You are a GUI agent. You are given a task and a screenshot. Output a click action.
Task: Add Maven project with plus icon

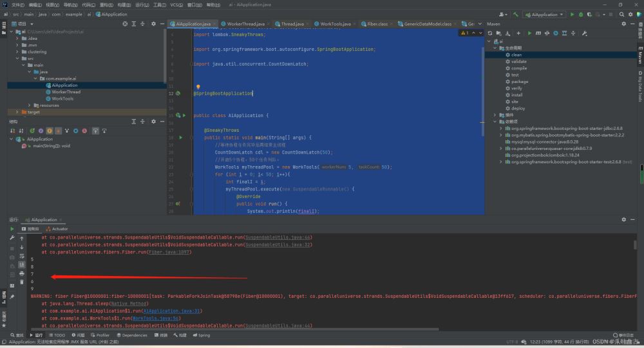[x=518, y=33]
